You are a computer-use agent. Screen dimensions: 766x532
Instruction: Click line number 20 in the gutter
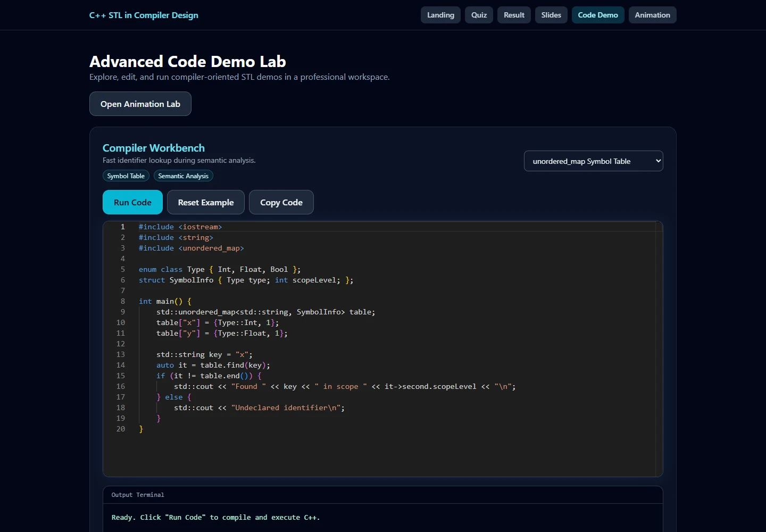(x=121, y=429)
